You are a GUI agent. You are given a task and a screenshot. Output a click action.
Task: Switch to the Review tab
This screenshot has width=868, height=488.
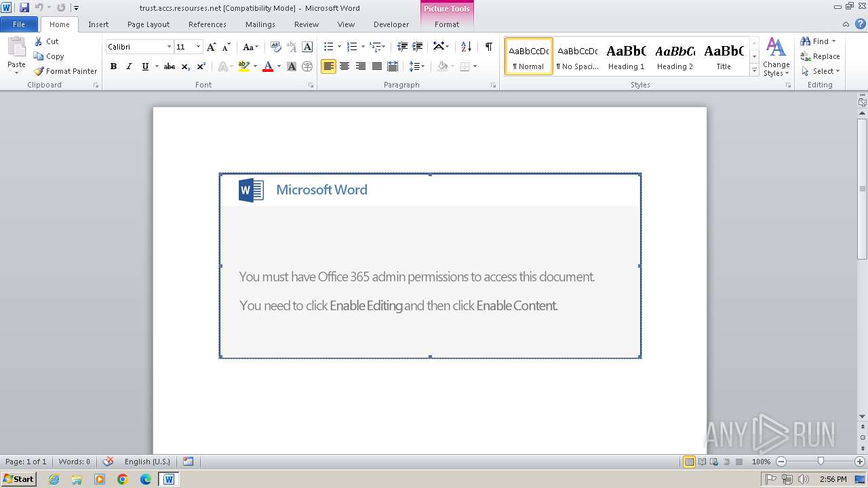tap(307, 24)
